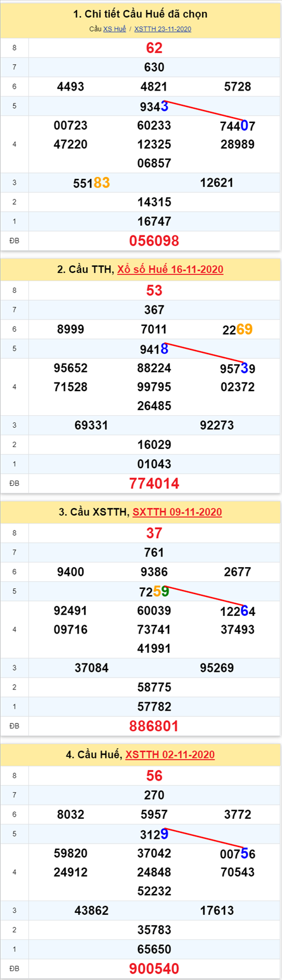Image resolution: width=282 pixels, height=980 pixels.
Task: Click the number 16029
Action: (x=154, y=445)
